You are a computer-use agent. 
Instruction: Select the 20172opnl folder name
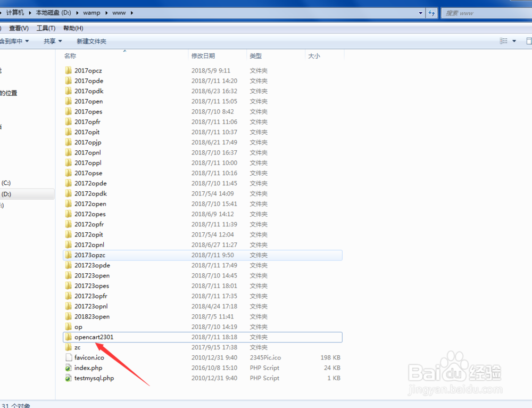[89, 244]
